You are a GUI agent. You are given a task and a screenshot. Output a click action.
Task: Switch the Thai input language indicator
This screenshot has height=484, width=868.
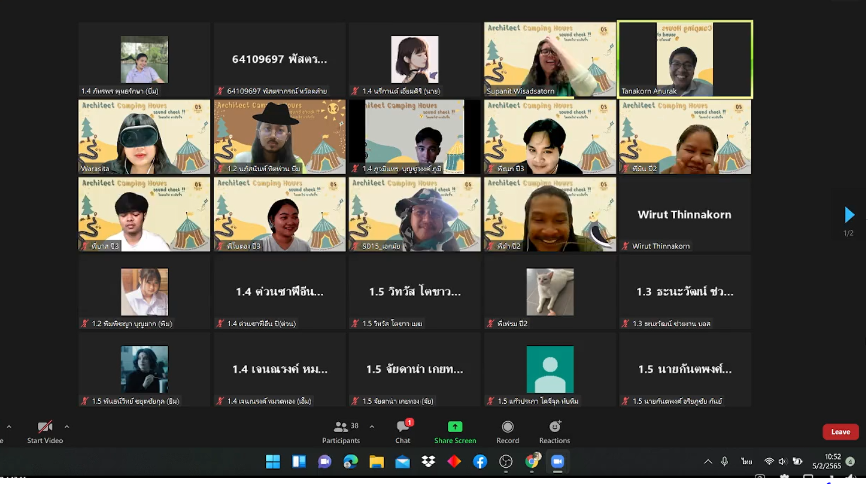tap(746, 461)
